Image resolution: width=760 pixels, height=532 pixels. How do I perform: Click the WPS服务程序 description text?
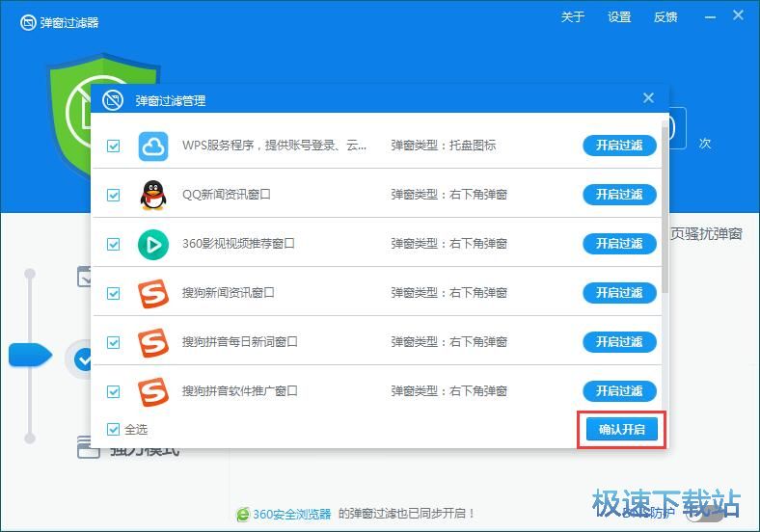tap(274, 146)
